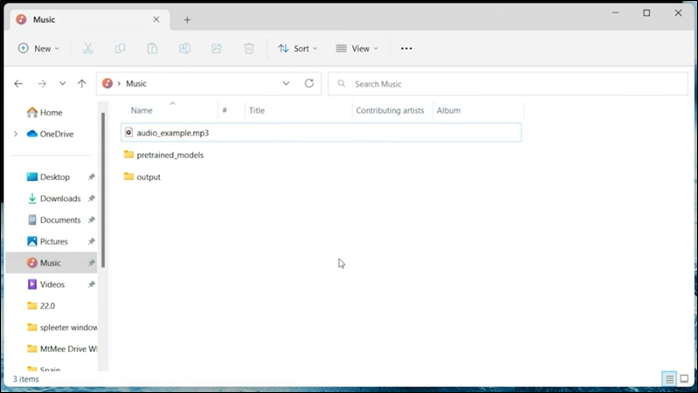This screenshot has height=393, width=698.
Task: Open the spleeter windows folder in sidebar
Action: click(x=62, y=328)
